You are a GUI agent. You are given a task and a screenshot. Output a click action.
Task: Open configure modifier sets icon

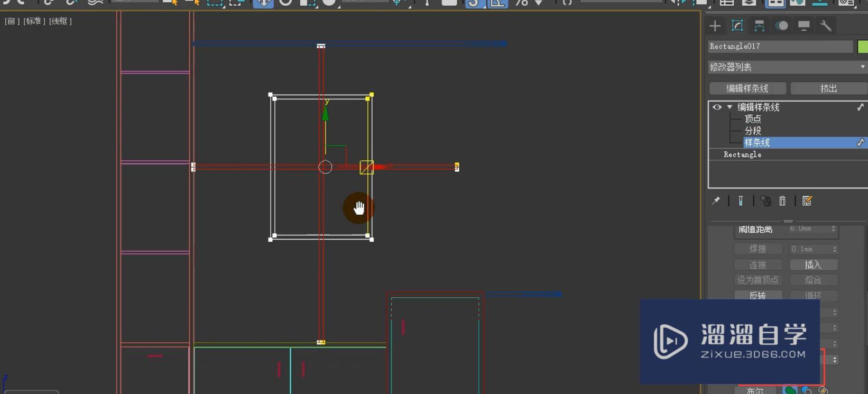(x=807, y=201)
